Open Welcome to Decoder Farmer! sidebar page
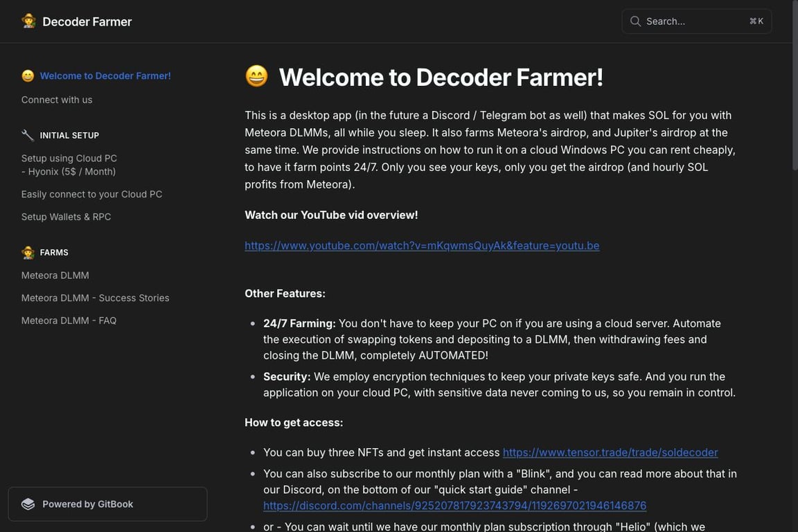 105,76
